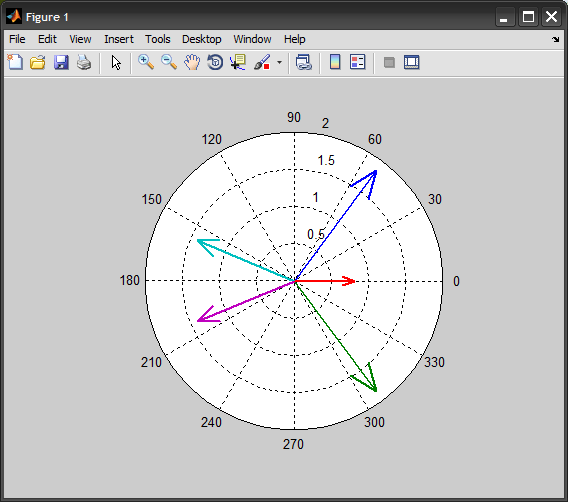Click the red arrow vector in plot
Image resolution: width=568 pixels, height=502 pixels.
pyautogui.click(x=325, y=281)
